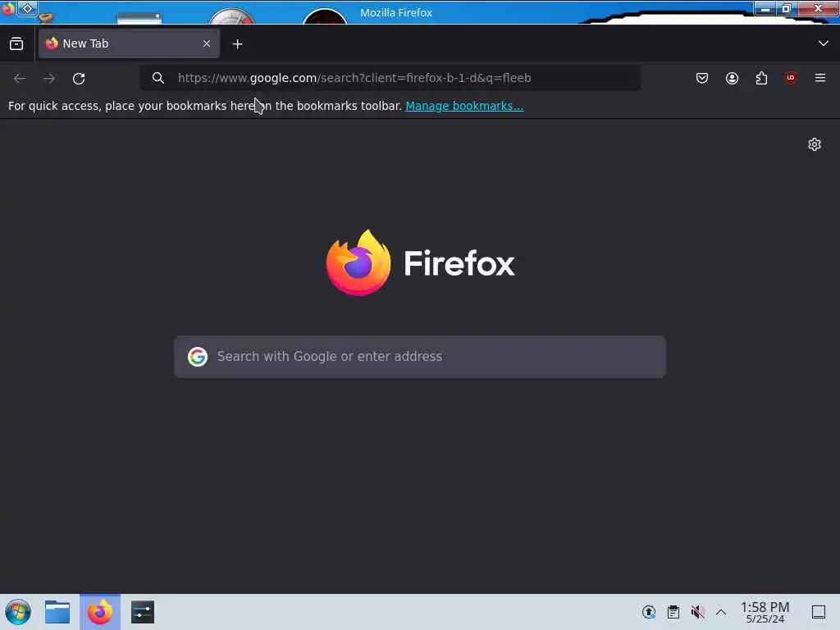Expand the List all tabs chevron

pos(824,43)
